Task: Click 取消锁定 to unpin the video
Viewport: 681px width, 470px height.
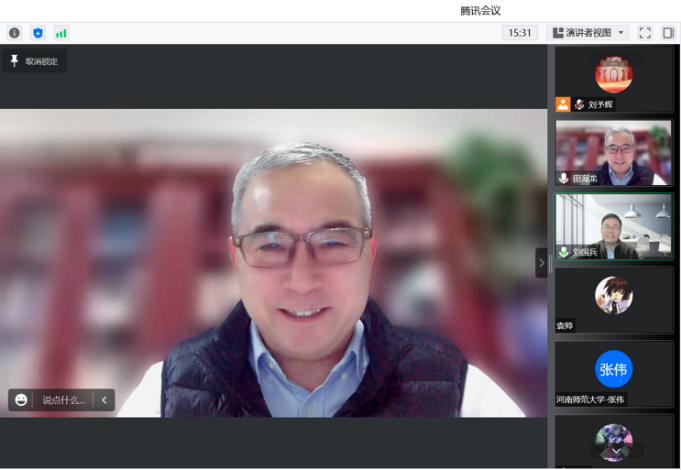Action: [x=34, y=61]
